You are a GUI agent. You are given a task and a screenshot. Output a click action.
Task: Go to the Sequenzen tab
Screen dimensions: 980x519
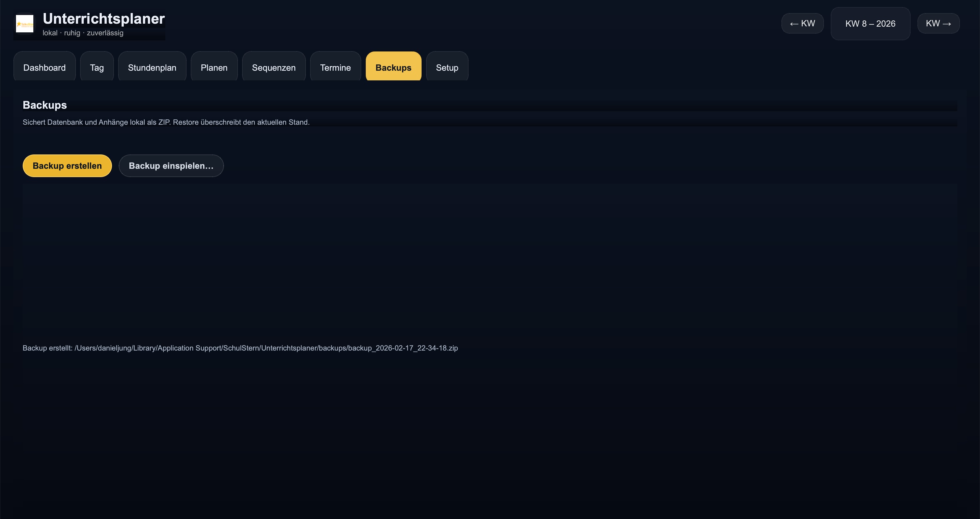pos(274,67)
